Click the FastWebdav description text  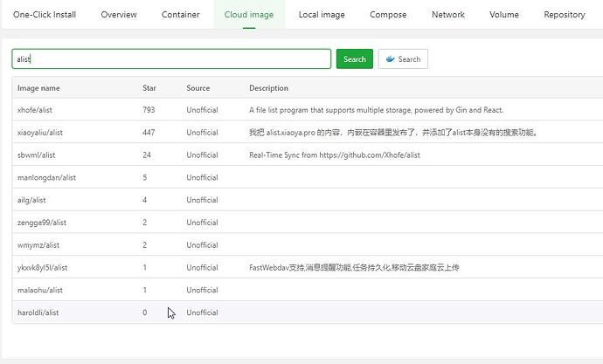pos(354,268)
